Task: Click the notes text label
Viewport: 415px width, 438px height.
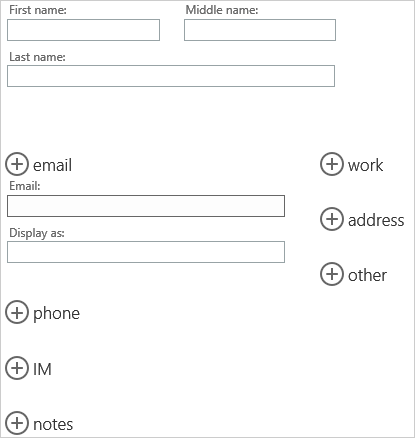Action: pyautogui.click(x=53, y=425)
